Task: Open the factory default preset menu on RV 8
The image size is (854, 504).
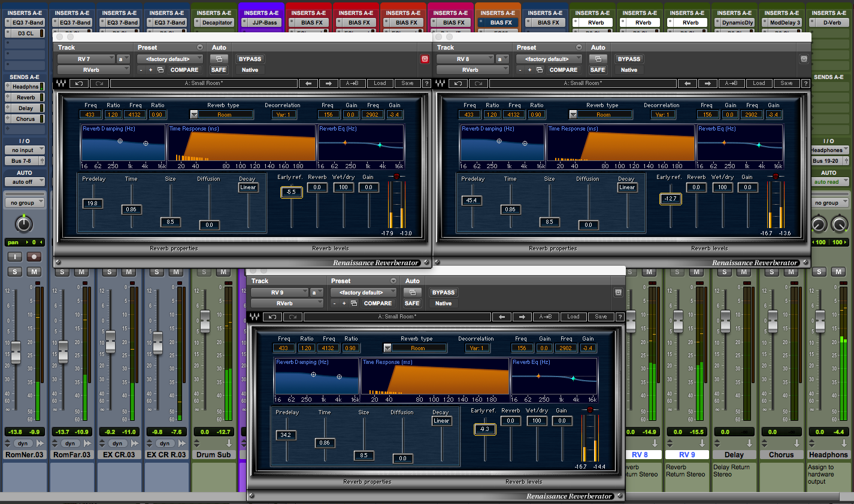Action: (549, 58)
